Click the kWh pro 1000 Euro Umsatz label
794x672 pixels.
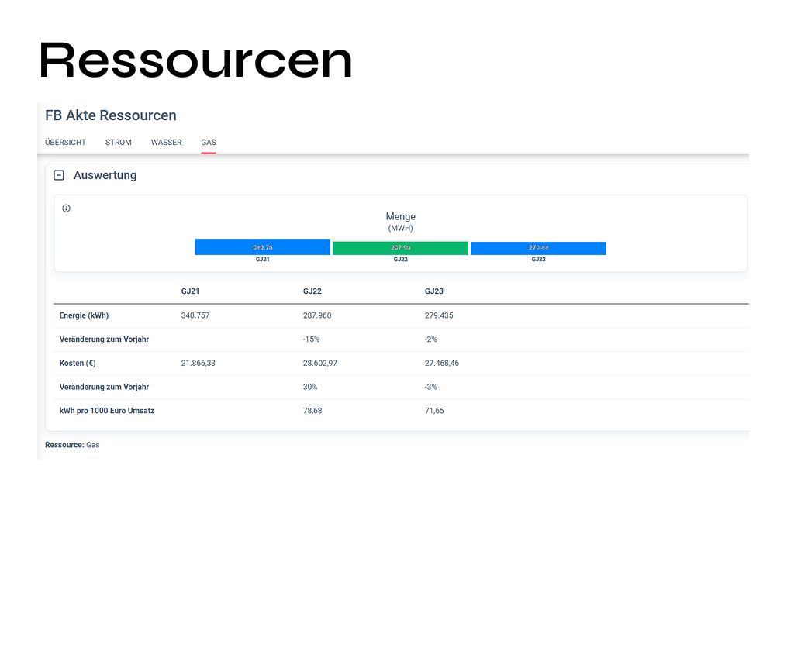[107, 410]
